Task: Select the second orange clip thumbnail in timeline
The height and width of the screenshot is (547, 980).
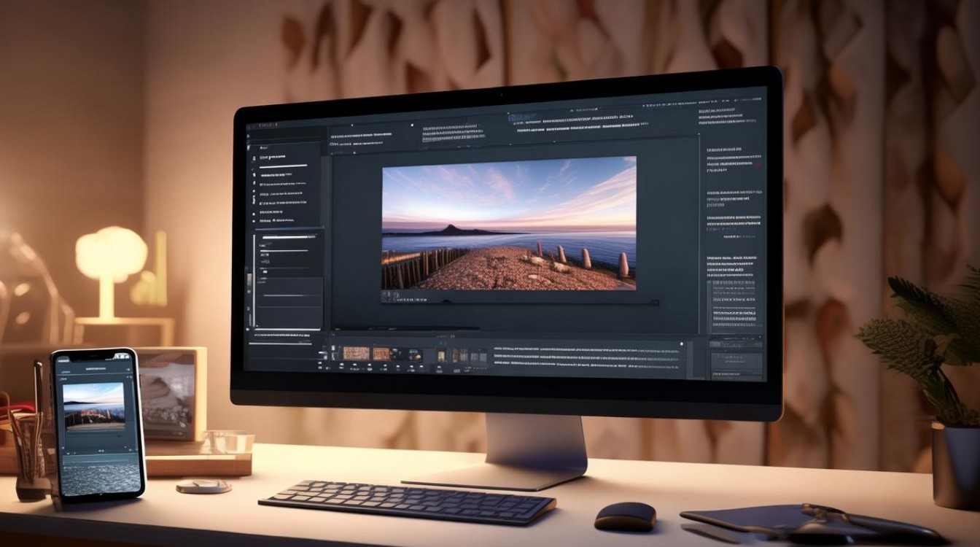Action: tap(382, 353)
